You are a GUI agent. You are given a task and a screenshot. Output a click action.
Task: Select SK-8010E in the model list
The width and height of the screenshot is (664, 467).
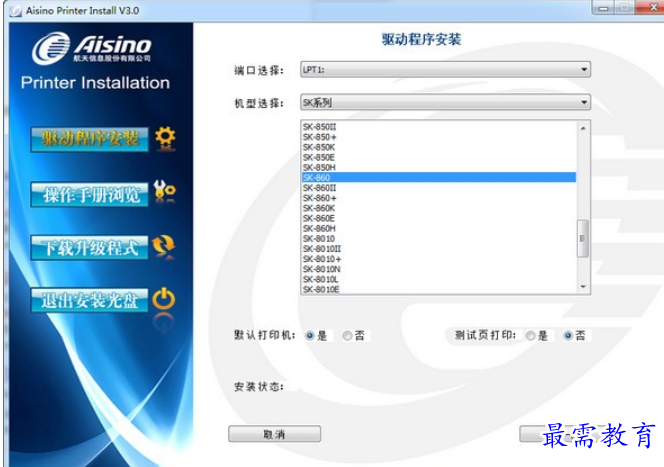[439, 289]
